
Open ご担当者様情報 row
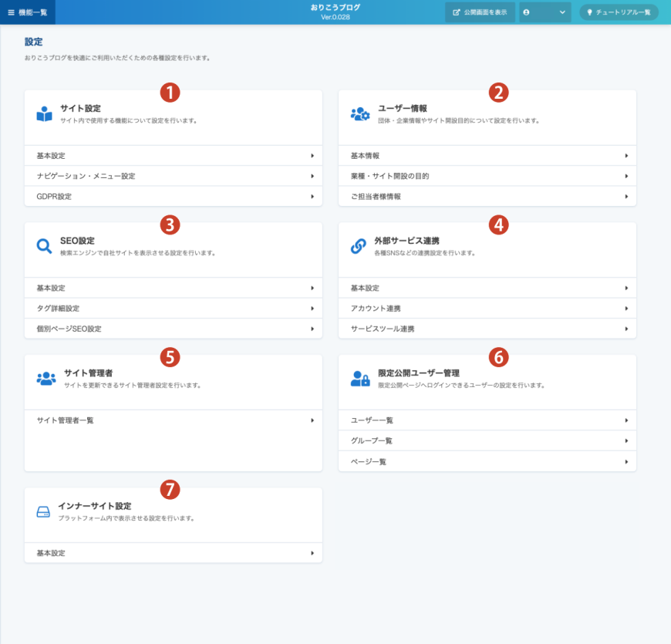[487, 197]
